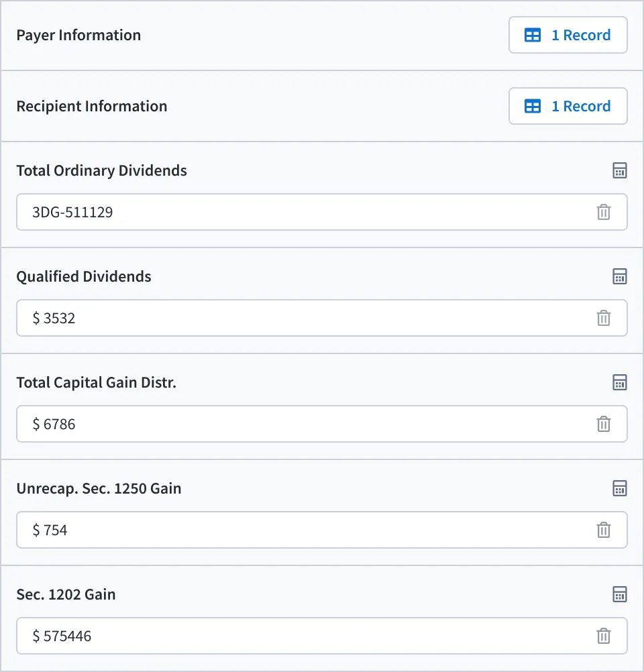Image resolution: width=644 pixels, height=672 pixels.
Task: Open calculator for Sec. 1202 Gain
Action: (620, 594)
